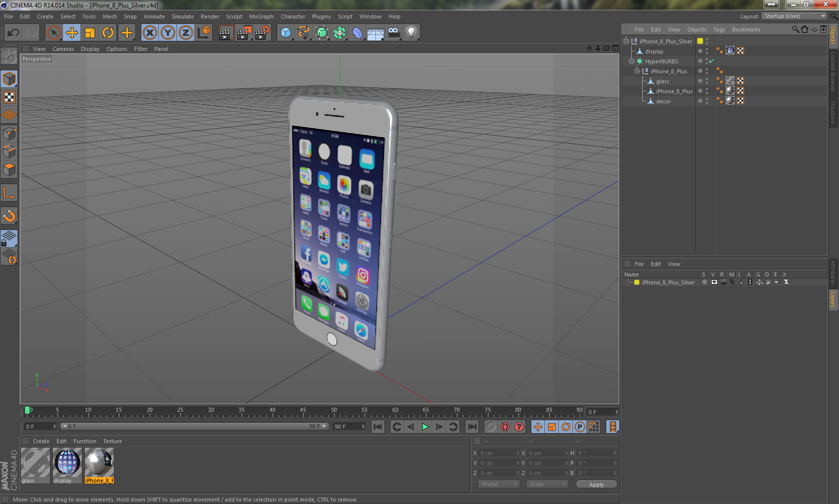
Task: Collapse nested iPhone_8_Plus null group
Action: tap(637, 71)
